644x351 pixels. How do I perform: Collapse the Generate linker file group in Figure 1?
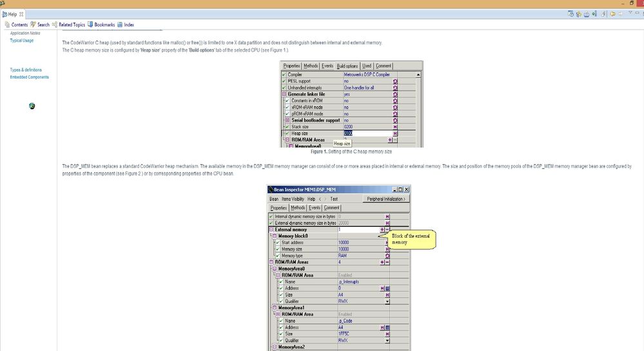coord(284,94)
